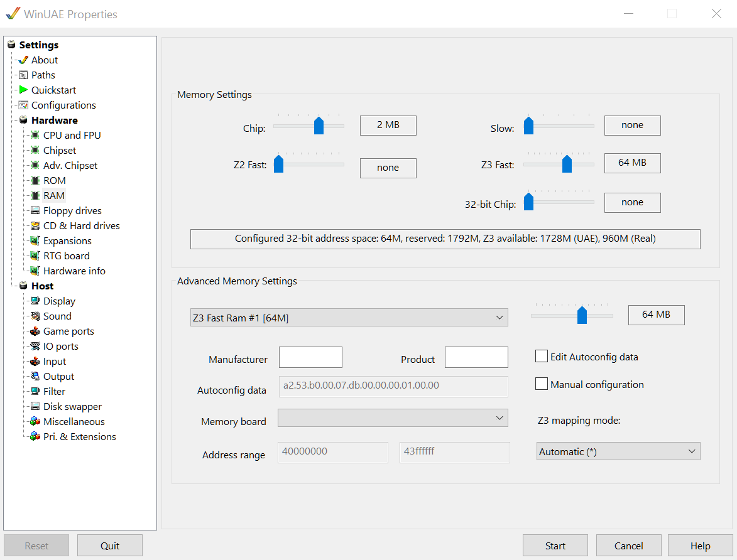This screenshot has width=737, height=560.
Task: Open the Z3 Fast Ram #1 dropdown
Action: click(x=349, y=318)
